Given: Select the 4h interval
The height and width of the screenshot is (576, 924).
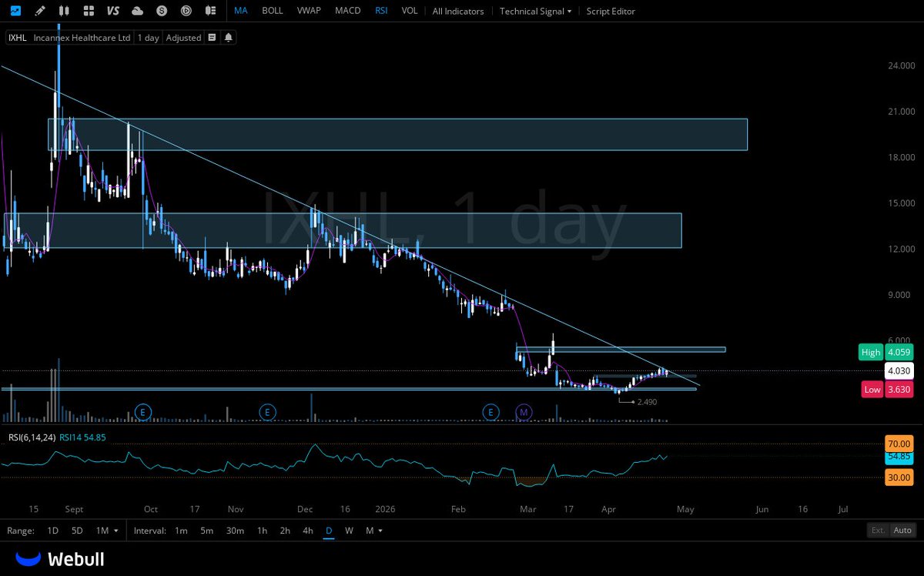Looking at the screenshot, I should tap(307, 531).
